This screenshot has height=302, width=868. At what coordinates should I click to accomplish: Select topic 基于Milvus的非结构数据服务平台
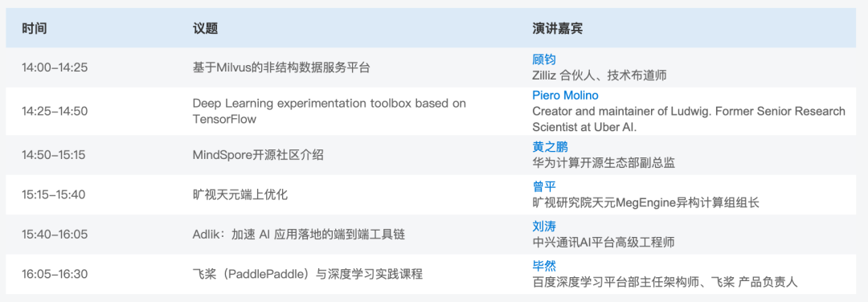[280, 67]
